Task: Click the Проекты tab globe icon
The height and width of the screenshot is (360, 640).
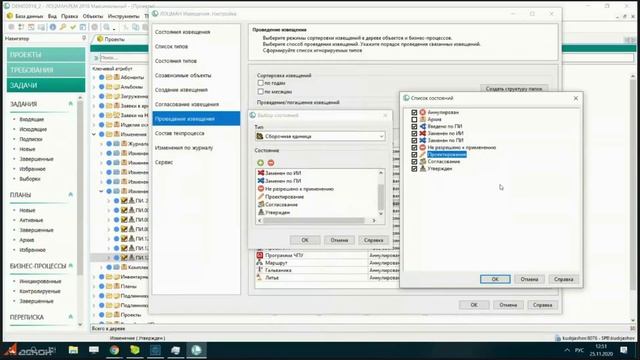Action: coord(100,39)
